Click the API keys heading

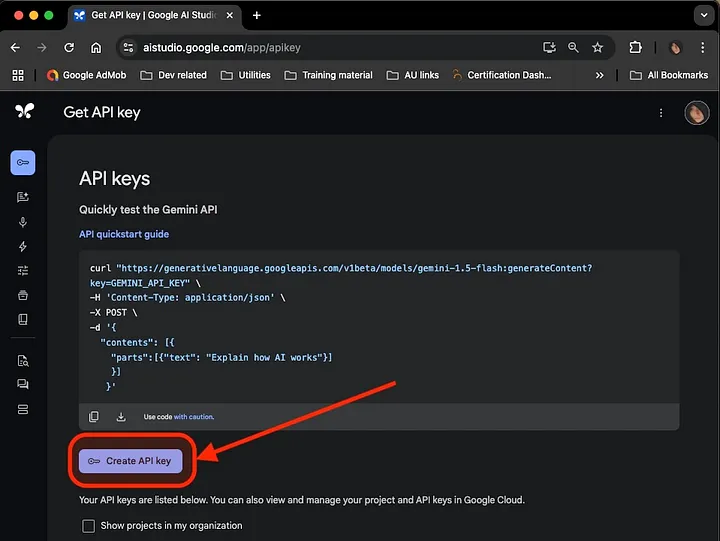(x=114, y=179)
